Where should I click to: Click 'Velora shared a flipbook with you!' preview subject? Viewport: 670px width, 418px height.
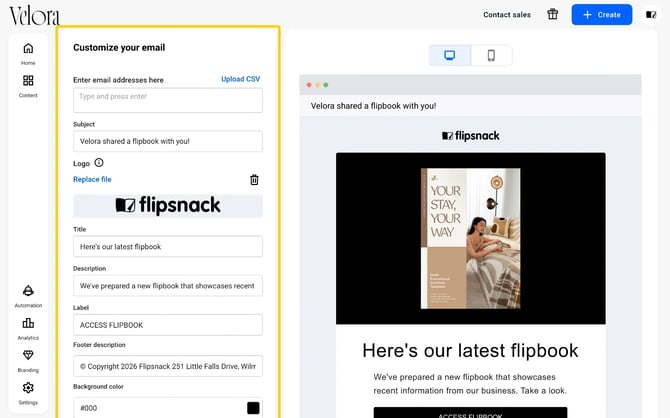point(373,106)
